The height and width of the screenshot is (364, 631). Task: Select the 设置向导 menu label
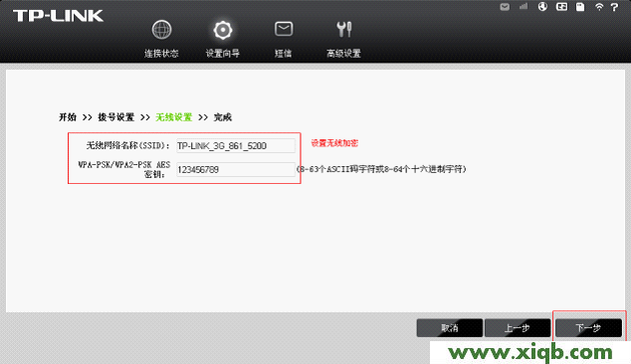click(223, 53)
